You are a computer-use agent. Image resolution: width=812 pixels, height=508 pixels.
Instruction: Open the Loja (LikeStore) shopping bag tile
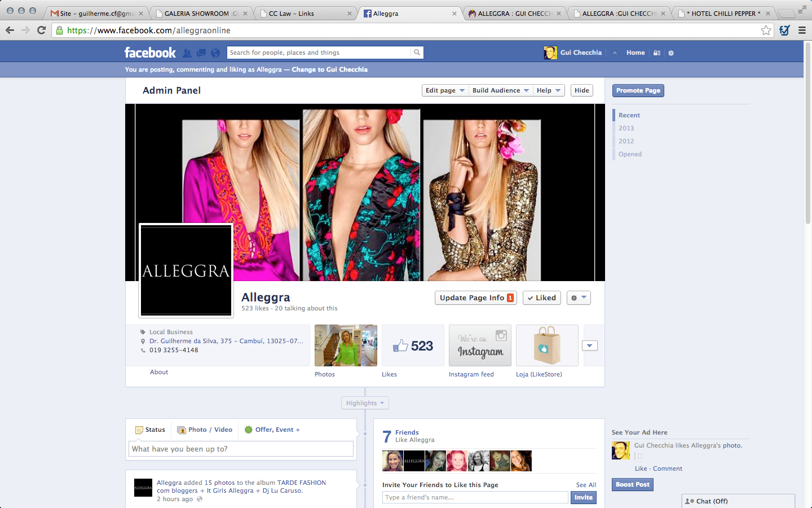coord(547,345)
